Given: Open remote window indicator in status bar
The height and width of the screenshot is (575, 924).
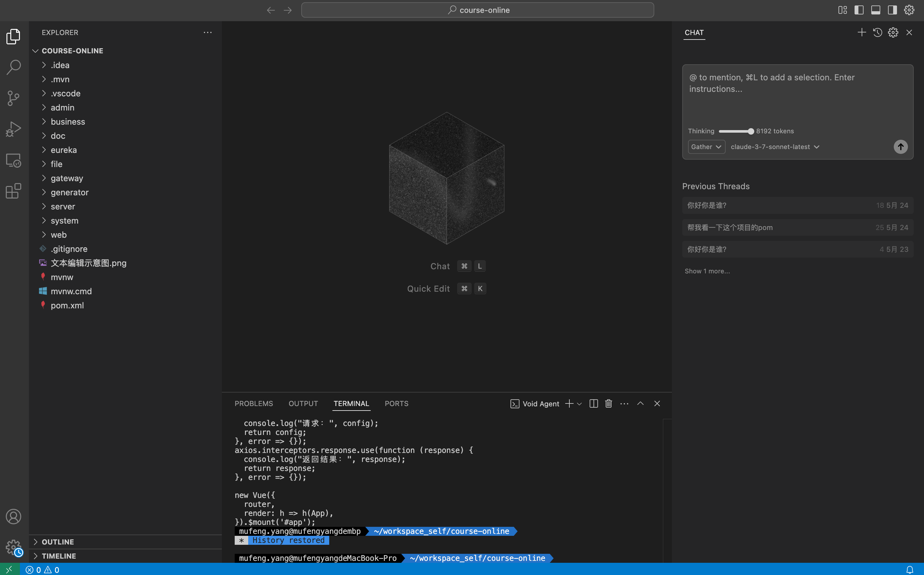Looking at the screenshot, I should click(9, 569).
